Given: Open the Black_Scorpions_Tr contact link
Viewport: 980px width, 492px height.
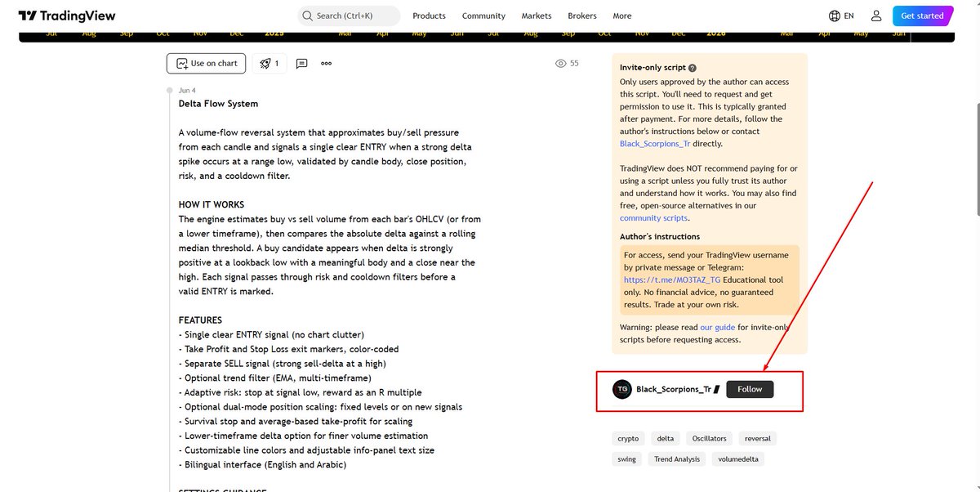Looking at the screenshot, I should [x=655, y=144].
